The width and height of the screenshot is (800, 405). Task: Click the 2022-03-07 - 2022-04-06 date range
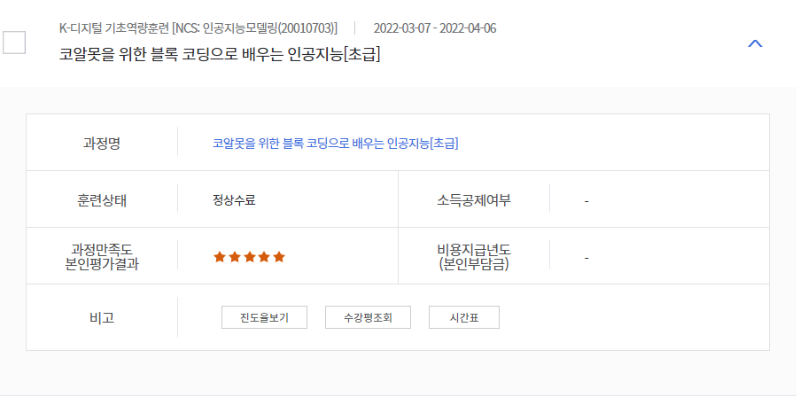coord(435,28)
